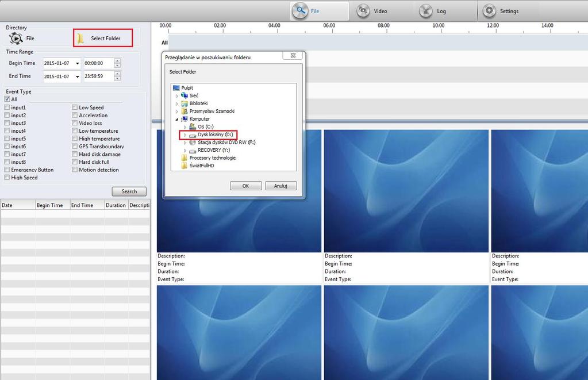Image resolution: width=588 pixels, height=380 pixels.
Task: Expand the Sieć tree node
Action: (177, 95)
